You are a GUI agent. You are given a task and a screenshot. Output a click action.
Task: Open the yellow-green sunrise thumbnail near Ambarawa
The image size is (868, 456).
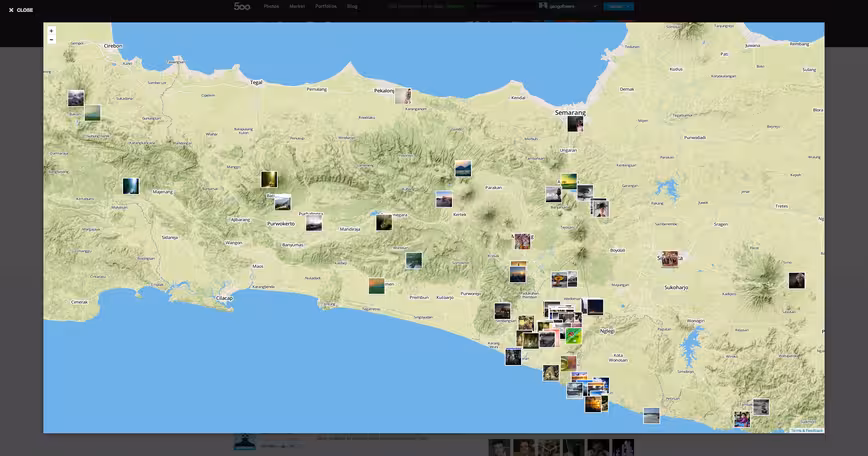pyautogui.click(x=569, y=180)
